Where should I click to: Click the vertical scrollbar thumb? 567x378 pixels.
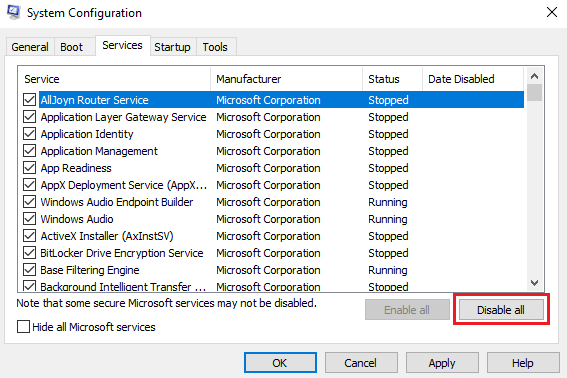coord(534,93)
